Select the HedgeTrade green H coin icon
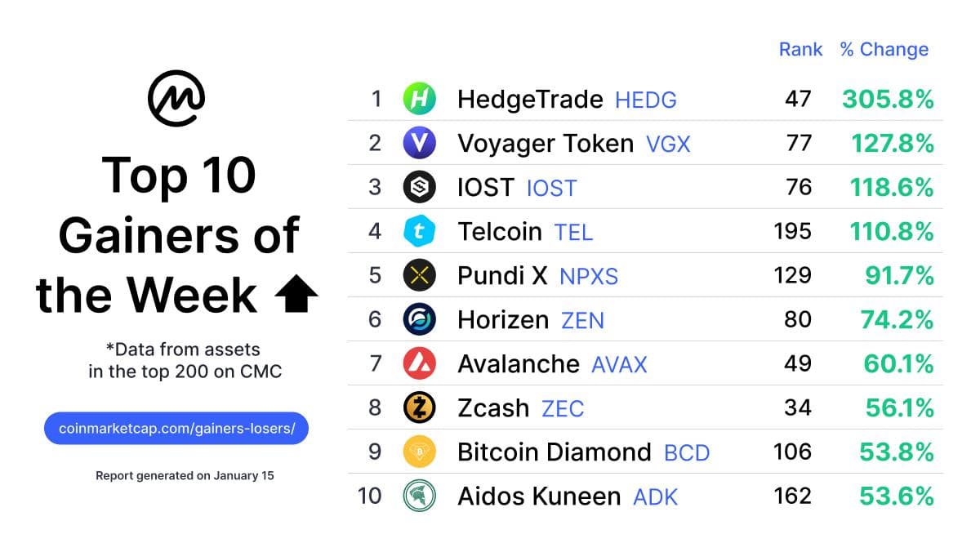The width and height of the screenshot is (980, 552). tap(420, 99)
